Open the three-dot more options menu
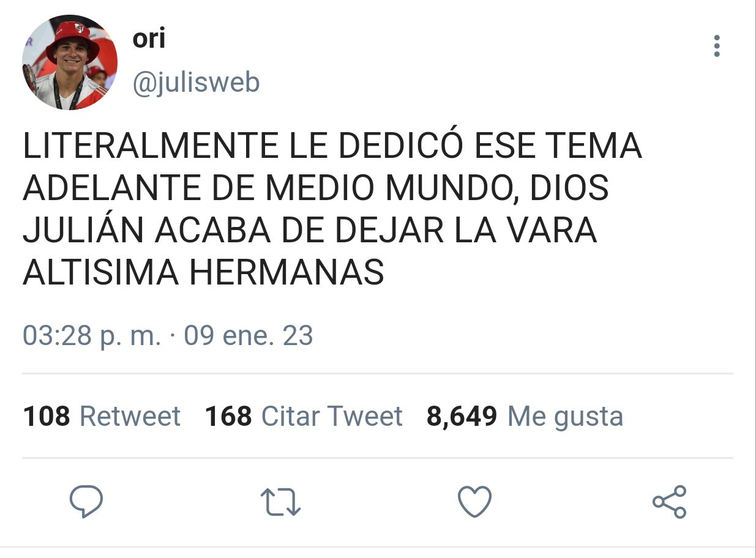 click(717, 46)
